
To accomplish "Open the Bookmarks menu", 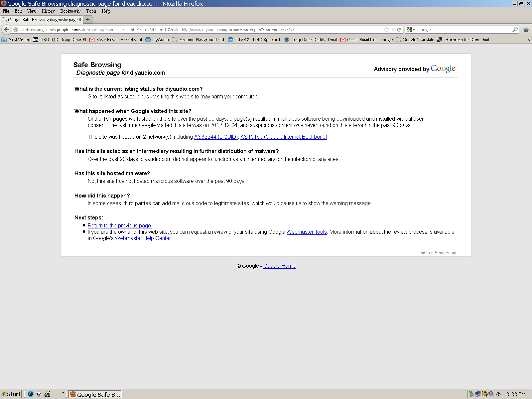I will (70, 11).
